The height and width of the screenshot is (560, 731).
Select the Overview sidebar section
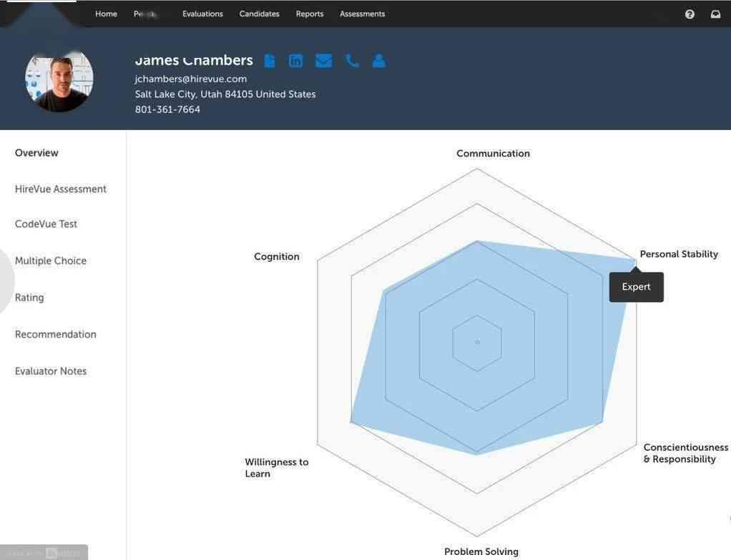(36, 153)
